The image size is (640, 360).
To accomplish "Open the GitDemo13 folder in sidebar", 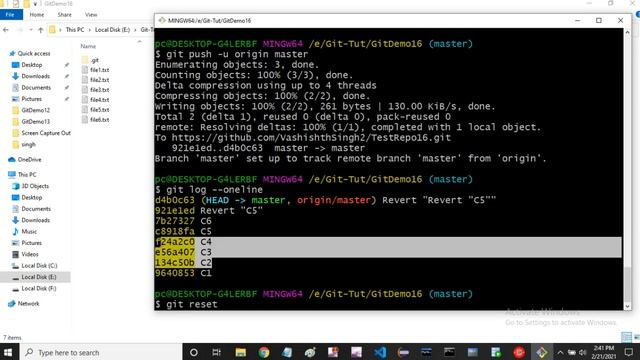I will click(31, 122).
